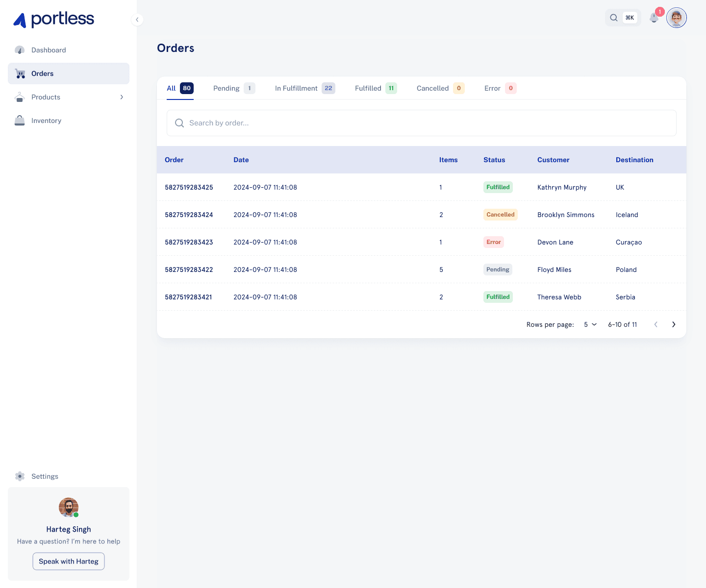The image size is (706, 588).
Task: Open the user profile avatar menu
Action: point(677,18)
